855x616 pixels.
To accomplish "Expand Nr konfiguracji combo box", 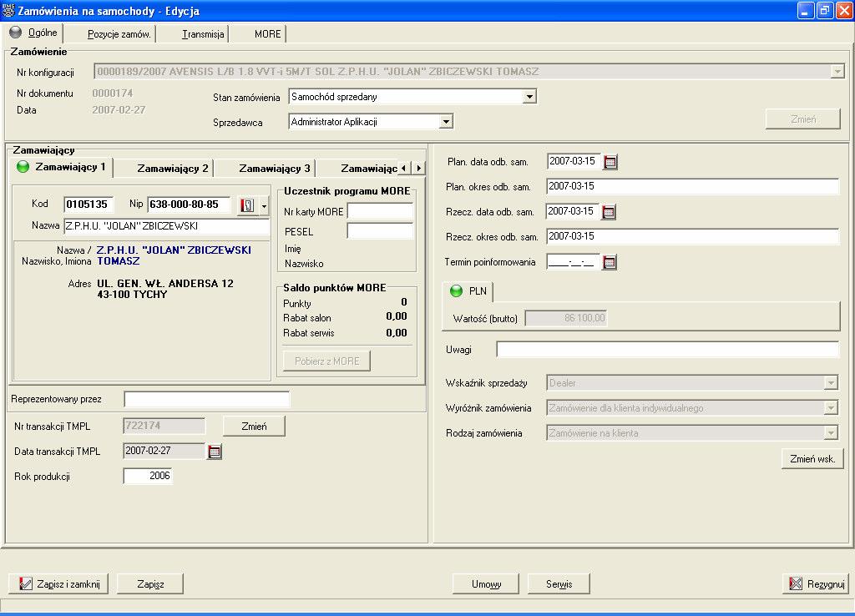I will click(x=837, y=72).
